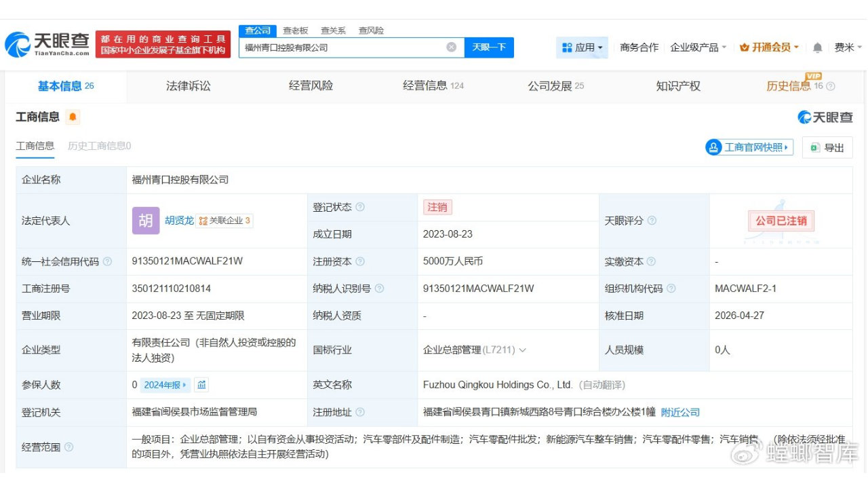Click the help icon next to 统一社会信用代码

(107, 261)
